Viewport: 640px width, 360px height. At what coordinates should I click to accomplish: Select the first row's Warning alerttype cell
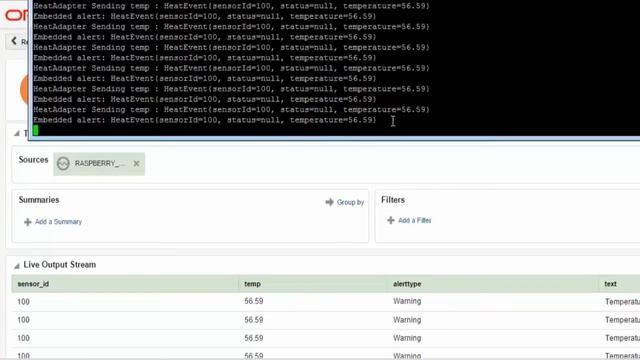[x=407, y=301]
